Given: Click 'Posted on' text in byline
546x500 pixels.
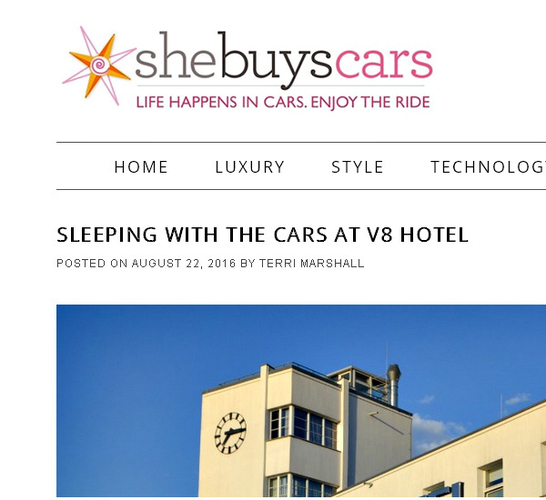Looking at the screenshot, I should [x=92, y=263].
